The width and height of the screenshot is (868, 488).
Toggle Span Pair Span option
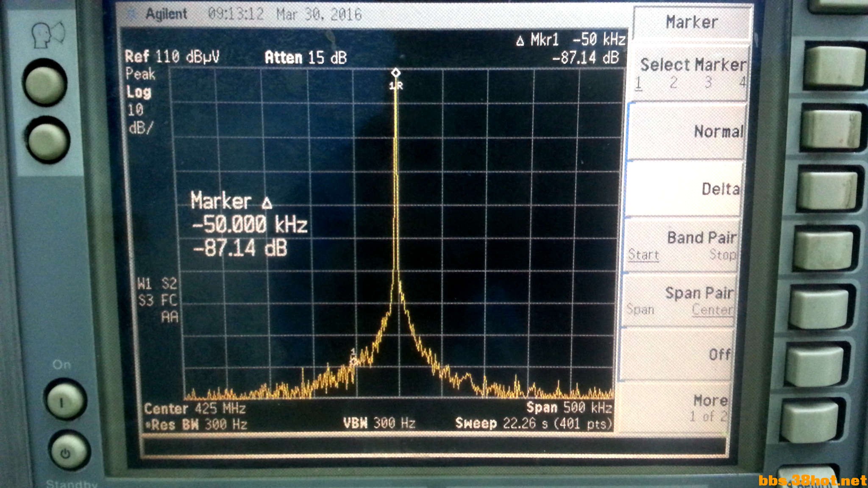point(640,310)
